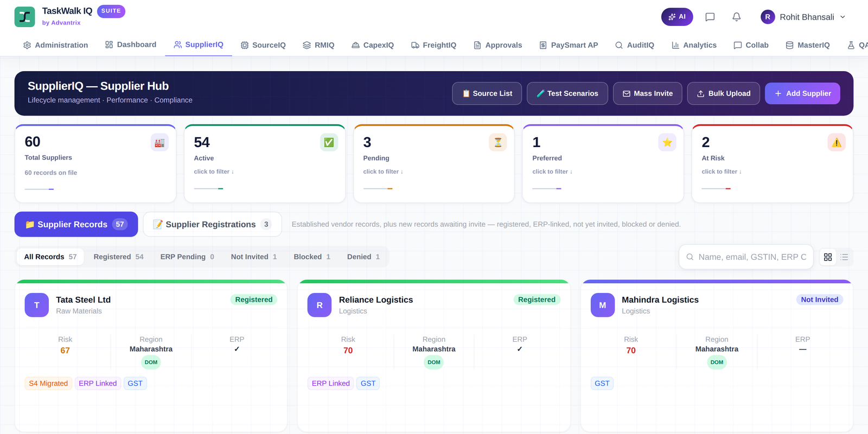Click Reliance Logistics ERP Linked tag
This screenshot has height=434, width=868.
330,384
